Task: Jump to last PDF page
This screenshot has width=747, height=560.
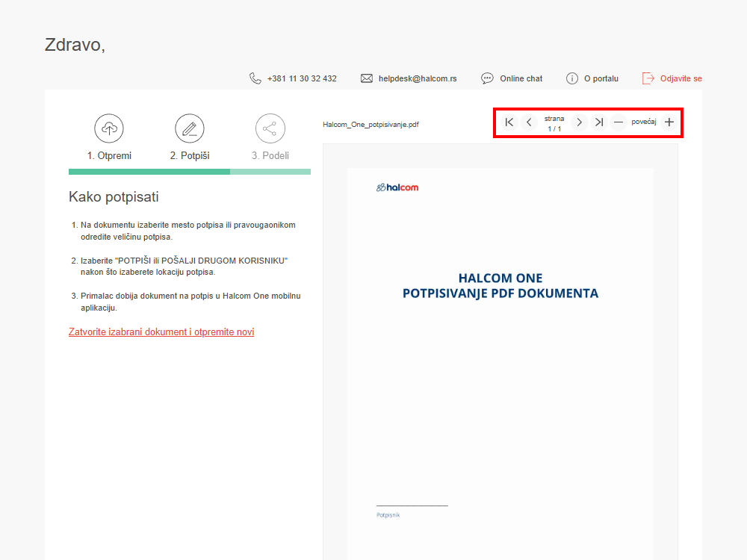Action: [599, 122]
